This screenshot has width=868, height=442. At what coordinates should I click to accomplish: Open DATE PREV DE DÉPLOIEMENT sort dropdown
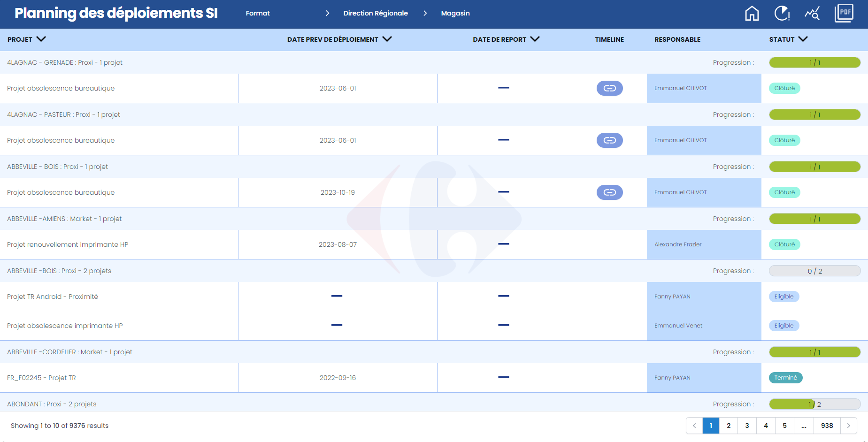point(387,39)
